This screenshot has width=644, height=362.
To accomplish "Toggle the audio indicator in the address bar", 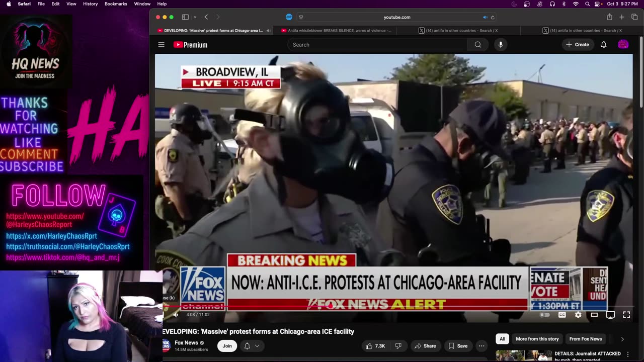I will [x=485, y=17].
